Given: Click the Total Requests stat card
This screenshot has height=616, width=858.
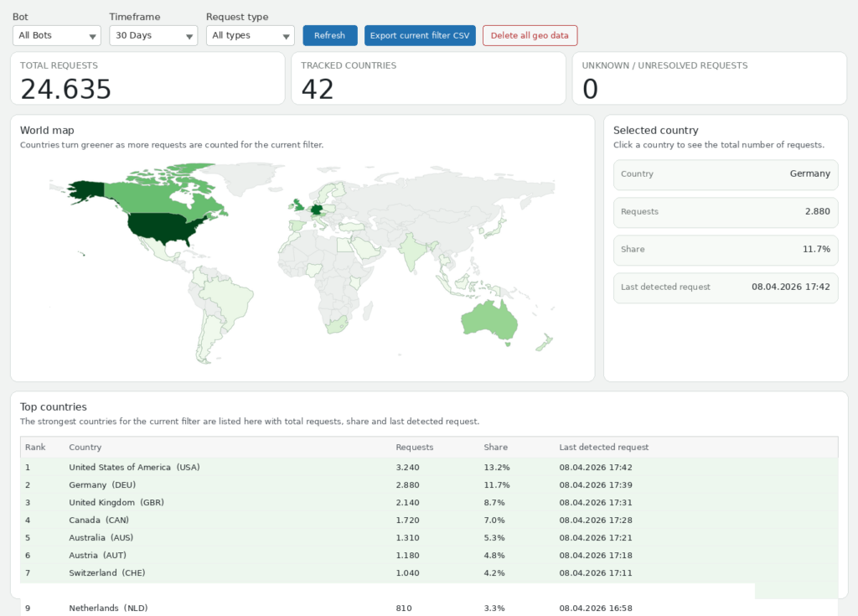Looking at the screenshot, I should (147, 79).
